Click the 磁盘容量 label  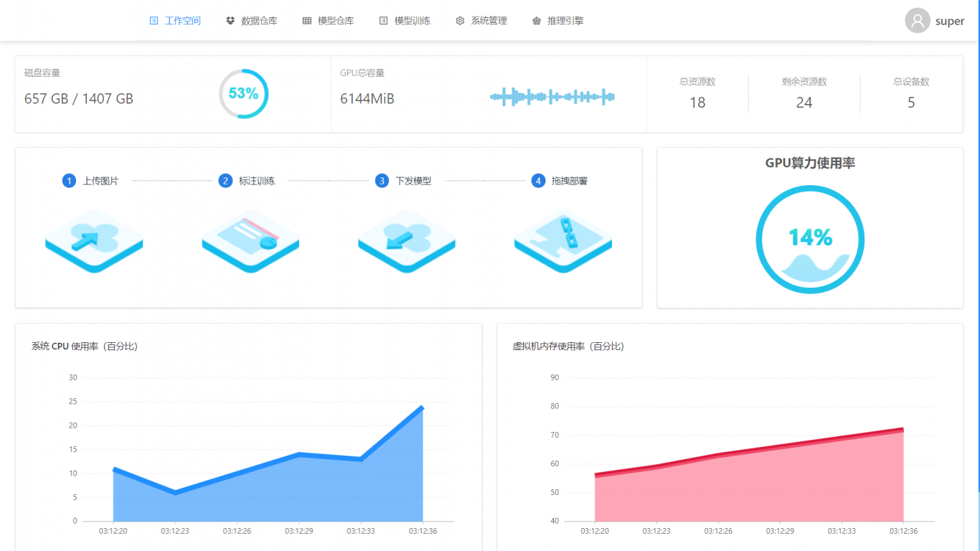42,73
